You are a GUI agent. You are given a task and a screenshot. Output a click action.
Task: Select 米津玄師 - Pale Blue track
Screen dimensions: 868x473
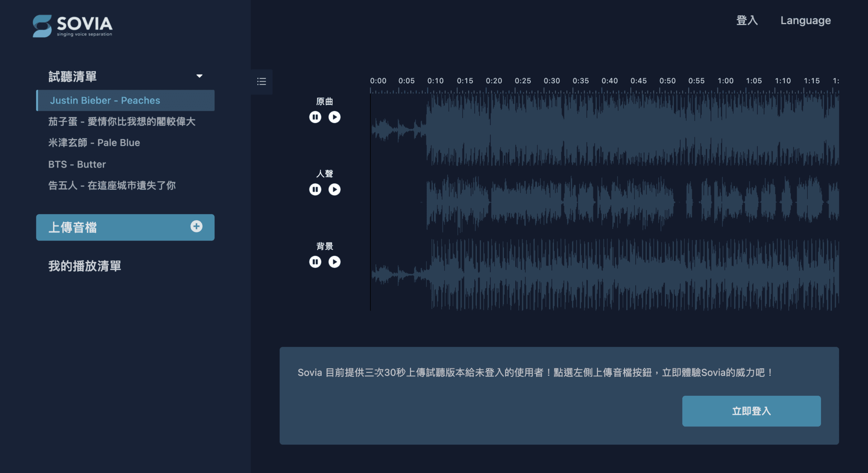point(94,143)
